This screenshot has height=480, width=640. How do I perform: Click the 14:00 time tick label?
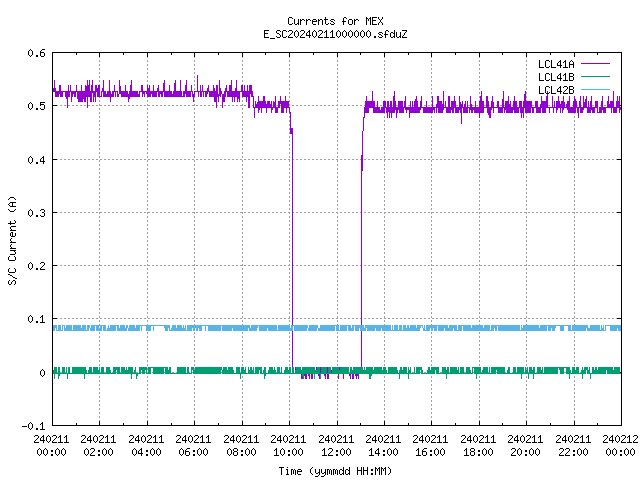(x=383, y=452)
